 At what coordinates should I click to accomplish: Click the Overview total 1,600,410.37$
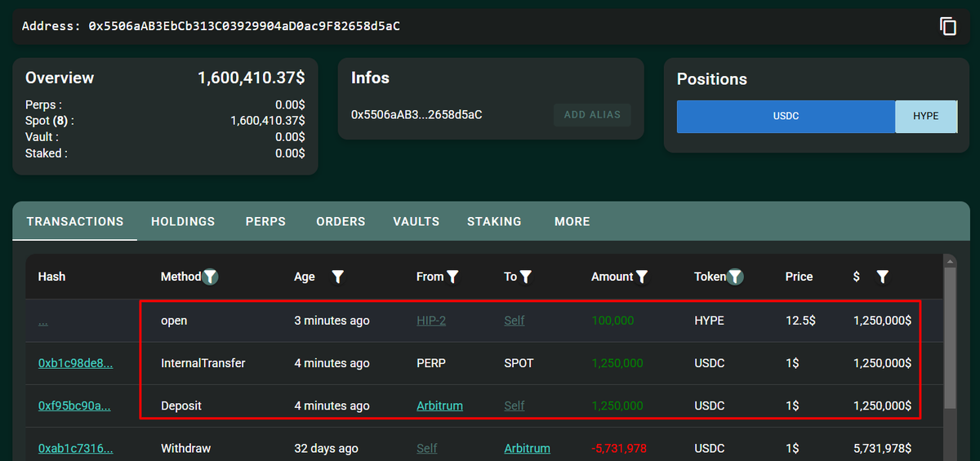(x=252, y=78)
